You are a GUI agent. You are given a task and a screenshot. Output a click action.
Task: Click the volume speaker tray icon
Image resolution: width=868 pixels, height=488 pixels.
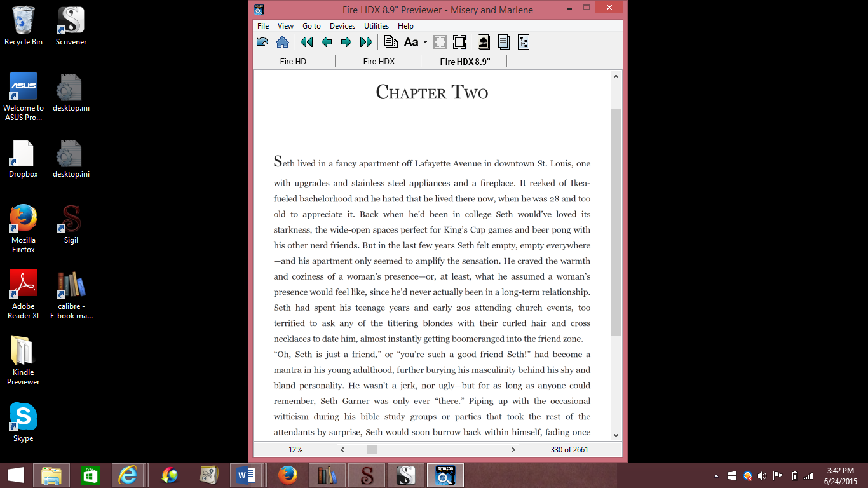tap(762, 475)
